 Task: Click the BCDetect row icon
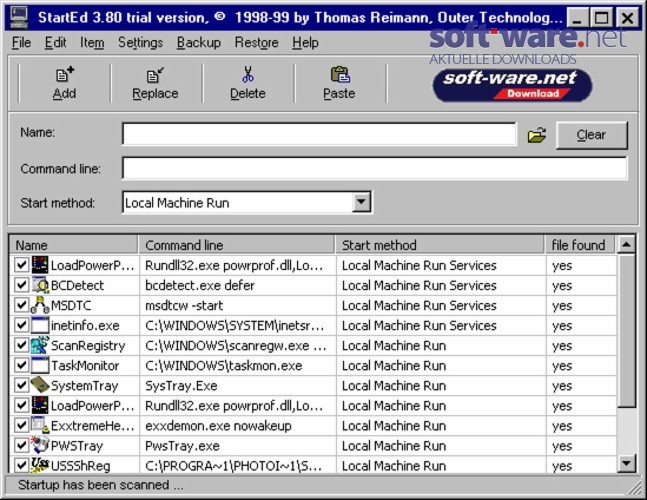coord(40,285)
